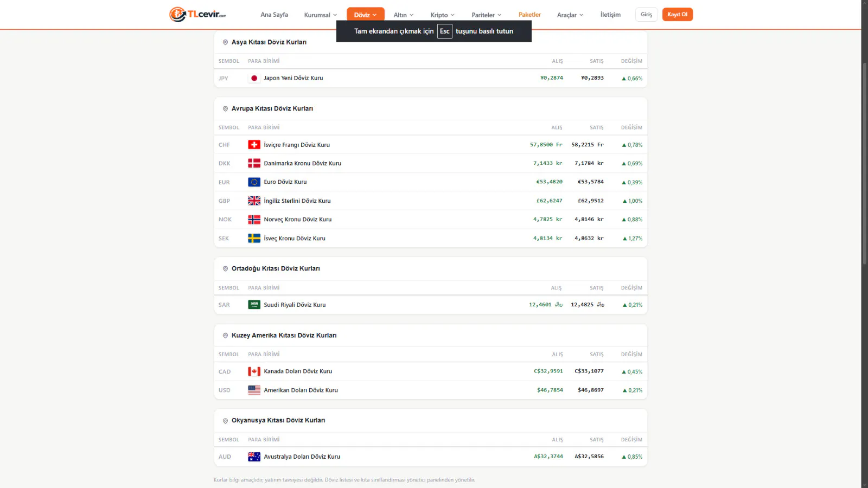Screen dimensions: 868x488
Task: Click the Denmark flag icon
Action: pos(254,163)
